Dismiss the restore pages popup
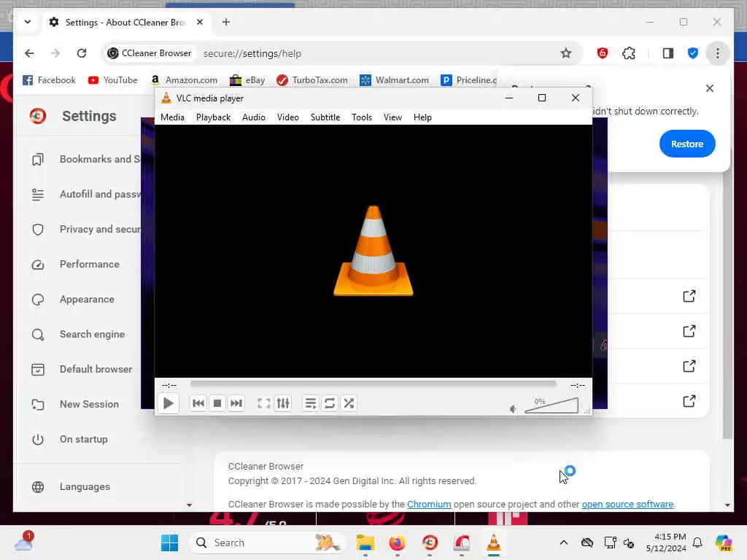 [709, 88]
